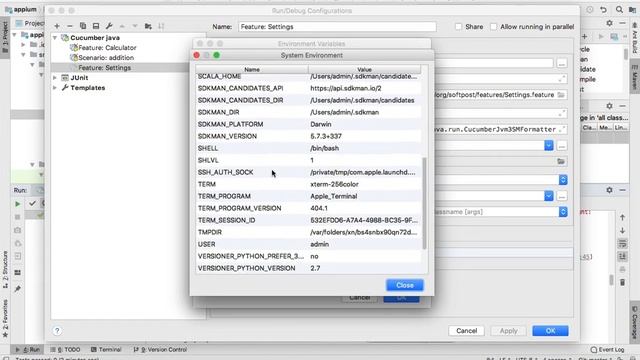
Task: Select the TMPDIR variable row
Action: [x=309, y=232]
